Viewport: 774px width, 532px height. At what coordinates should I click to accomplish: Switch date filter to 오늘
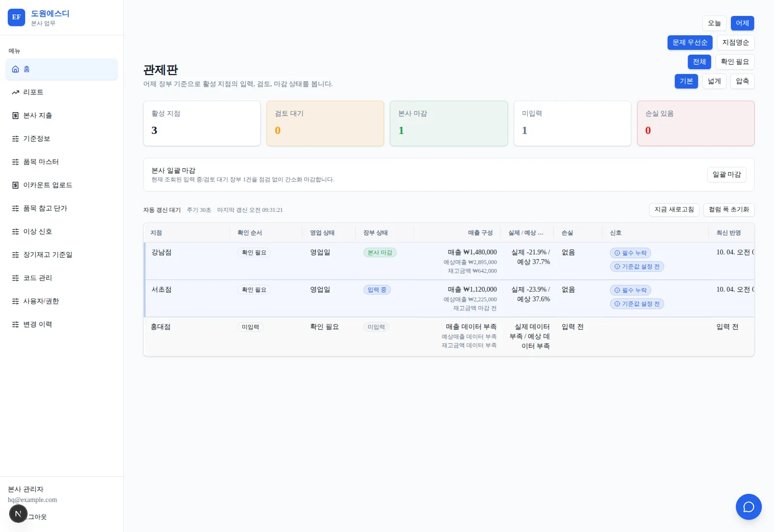pyautogui.click(x=714, y=23)
